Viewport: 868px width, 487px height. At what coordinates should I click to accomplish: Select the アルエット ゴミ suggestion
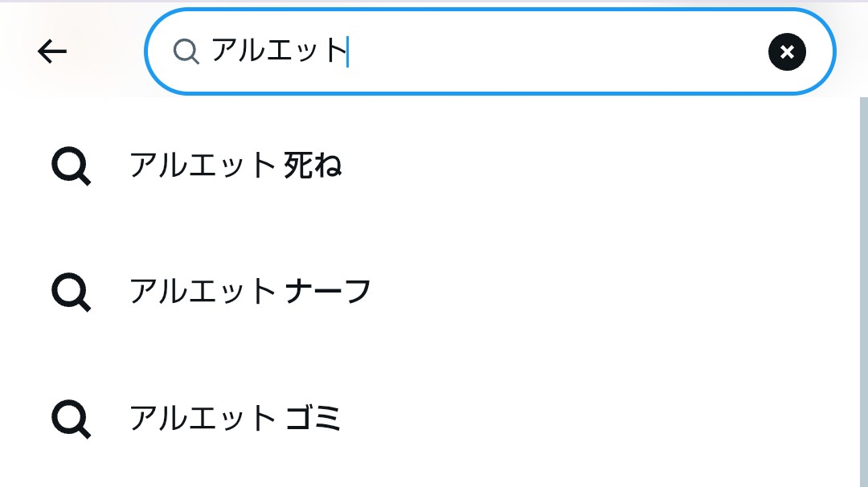point(429,419)
